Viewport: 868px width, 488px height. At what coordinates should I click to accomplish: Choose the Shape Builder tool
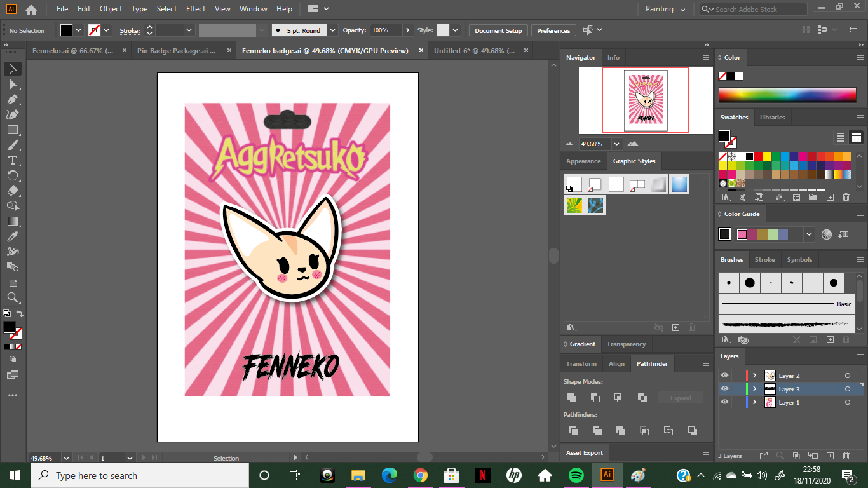(x=13, y=206)
